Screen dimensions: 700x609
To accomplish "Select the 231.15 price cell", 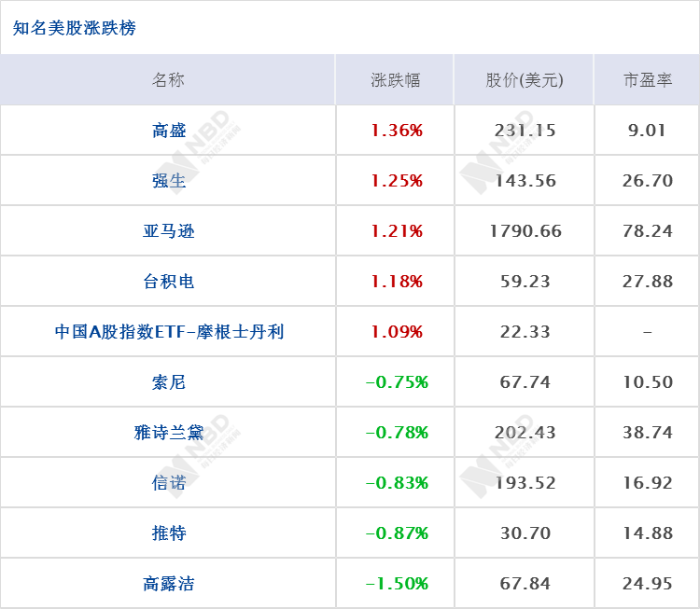I will (525, 131).
